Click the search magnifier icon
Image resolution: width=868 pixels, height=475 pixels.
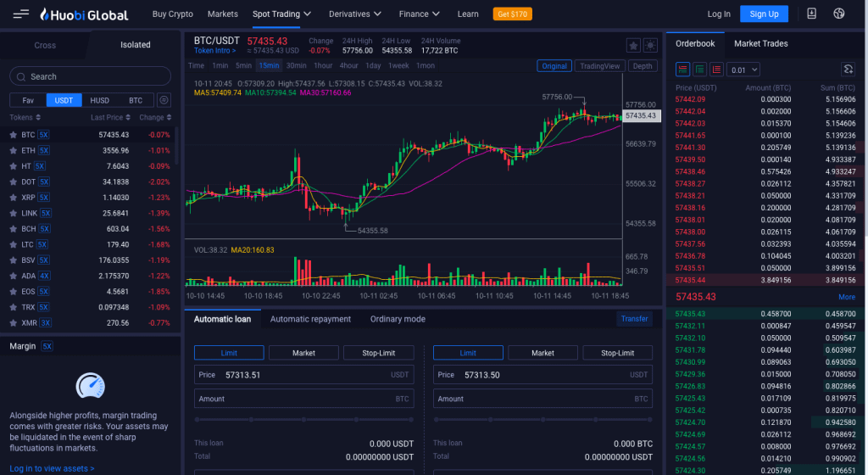(x=21, y=76)
